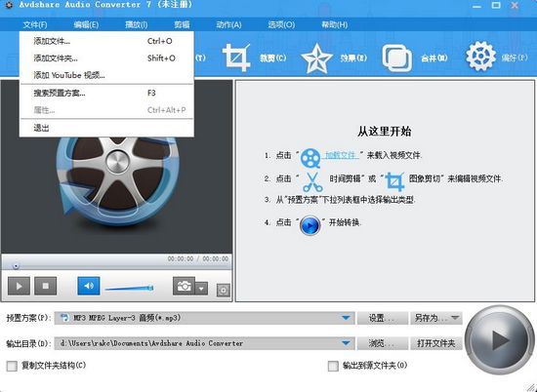The width and height of the screenshot is (537, 392).
Task: Click the 00:00:00 / 00:00:00 time display
Action: (x=197, y=259)
